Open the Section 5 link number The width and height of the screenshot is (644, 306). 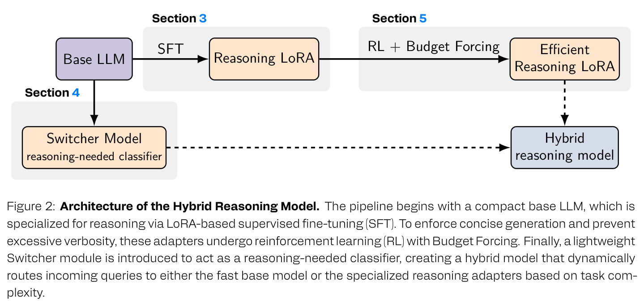pos(423,19)
